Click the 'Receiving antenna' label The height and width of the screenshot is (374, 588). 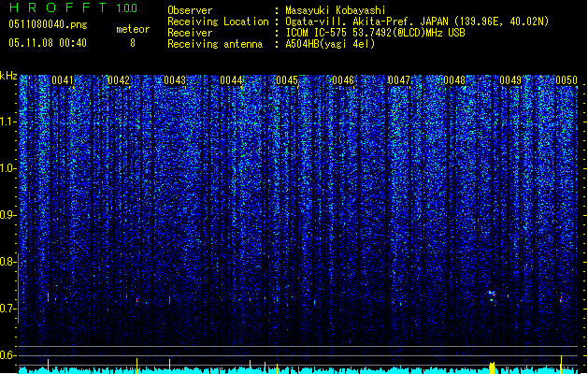[215, 44]
